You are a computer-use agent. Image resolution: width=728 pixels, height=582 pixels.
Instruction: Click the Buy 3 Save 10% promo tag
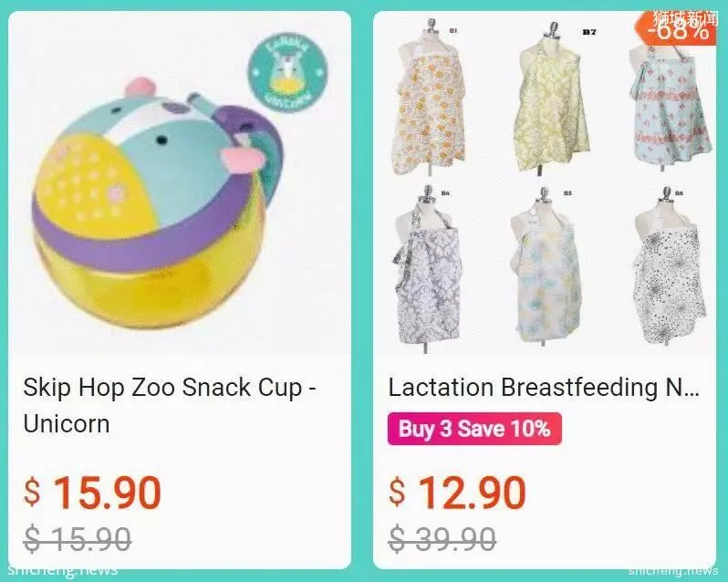pos(474,429)
